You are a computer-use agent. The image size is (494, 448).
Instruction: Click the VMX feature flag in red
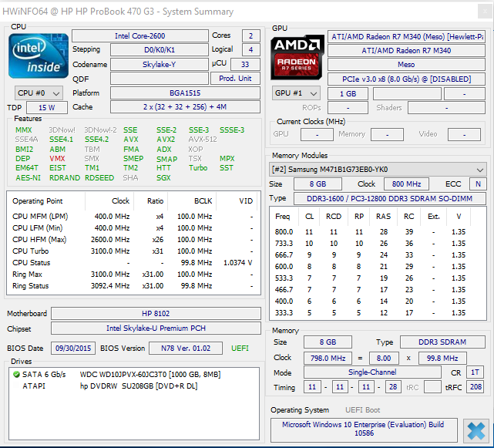(57, 159)
